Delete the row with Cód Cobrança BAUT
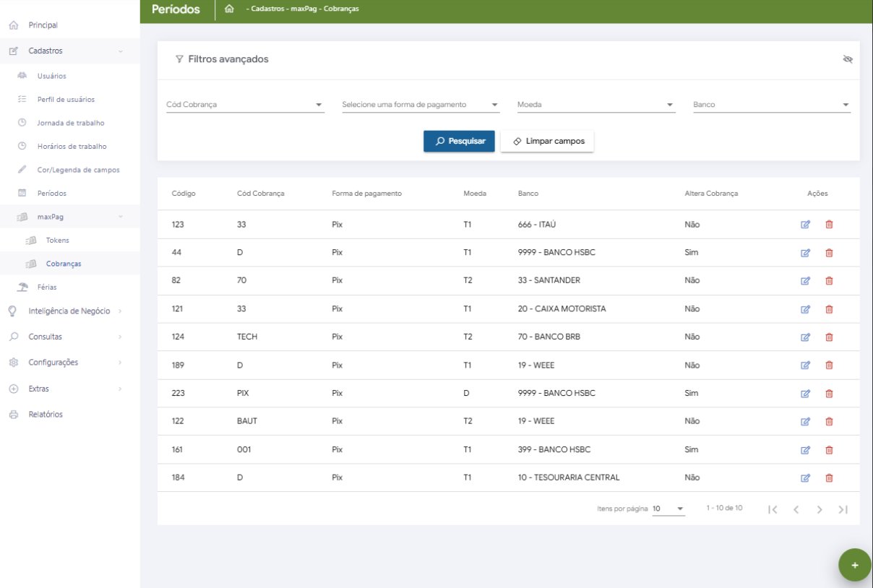 (x=829, y=421)
